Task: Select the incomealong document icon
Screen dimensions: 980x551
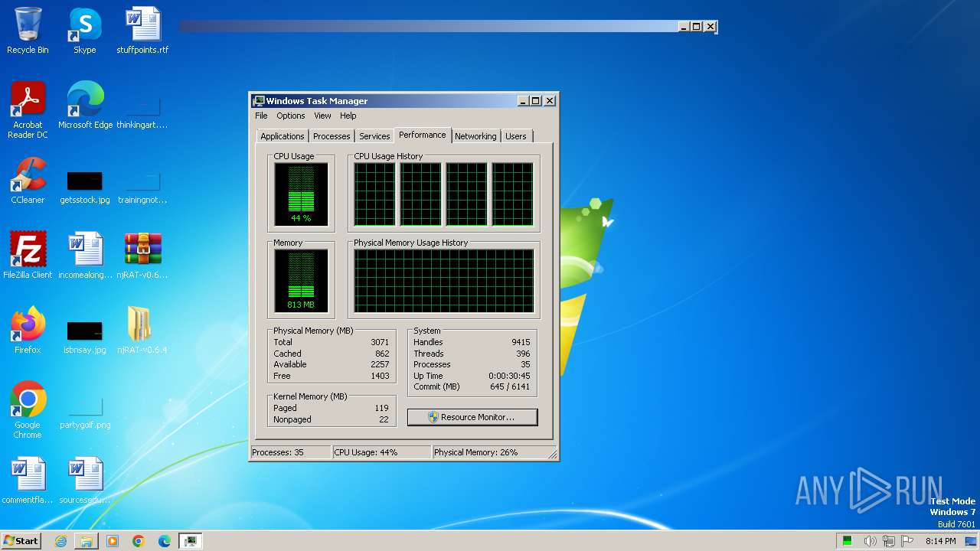Action: click(85, 256)
